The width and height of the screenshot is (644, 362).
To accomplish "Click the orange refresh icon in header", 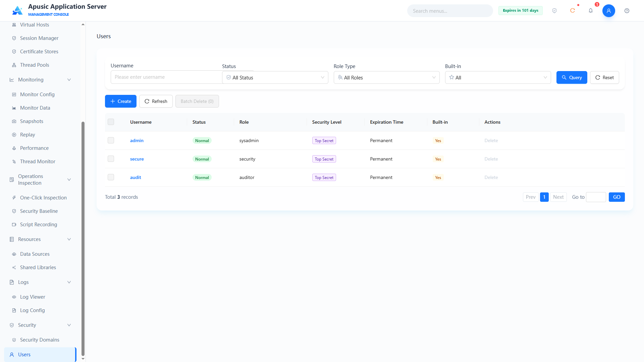I will [x=573, y=11].
